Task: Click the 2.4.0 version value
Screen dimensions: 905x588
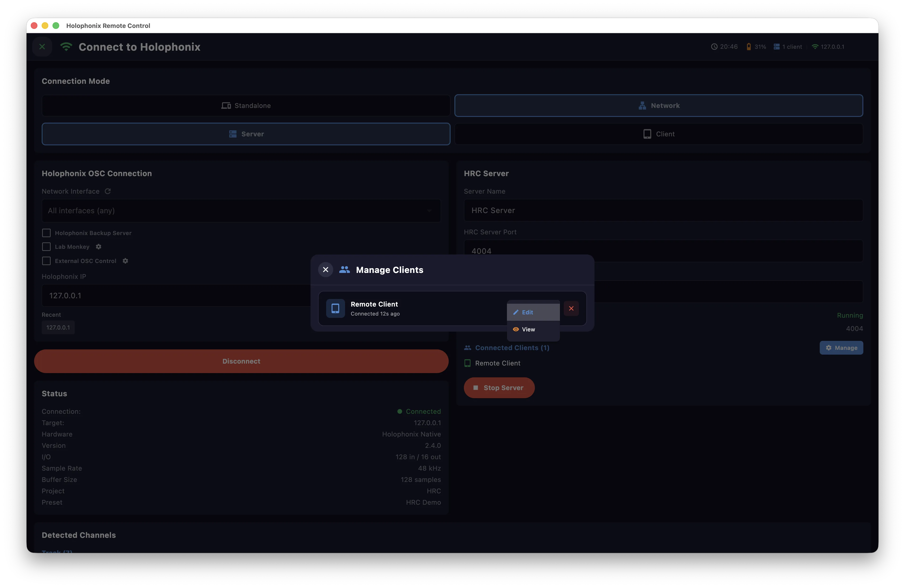Action: pos(433,446)
